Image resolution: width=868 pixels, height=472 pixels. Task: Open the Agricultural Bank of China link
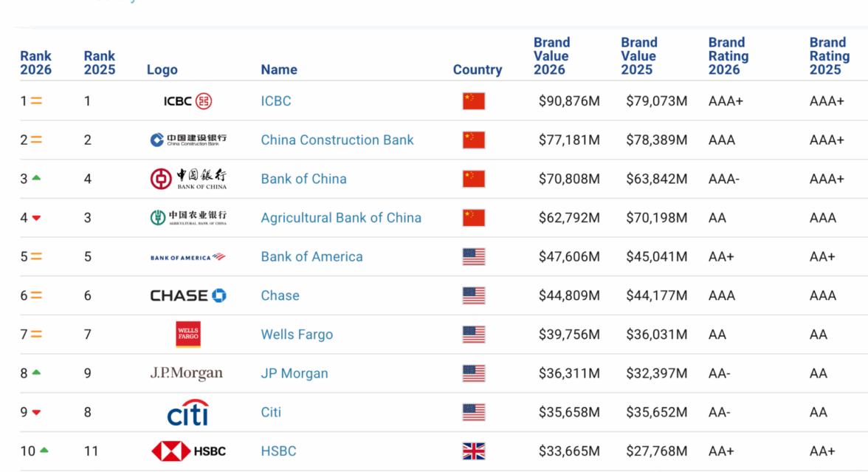(x=341, y=218)
